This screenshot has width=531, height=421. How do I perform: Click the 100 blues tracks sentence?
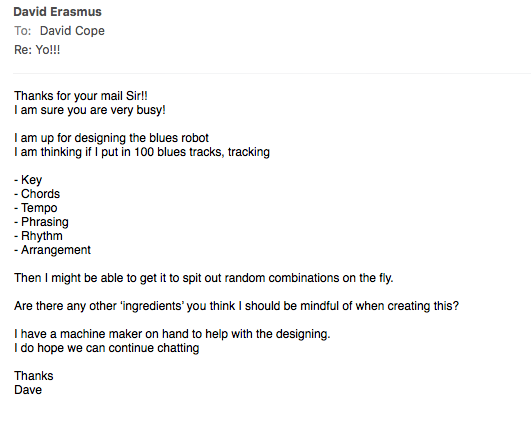click(142, 152)
